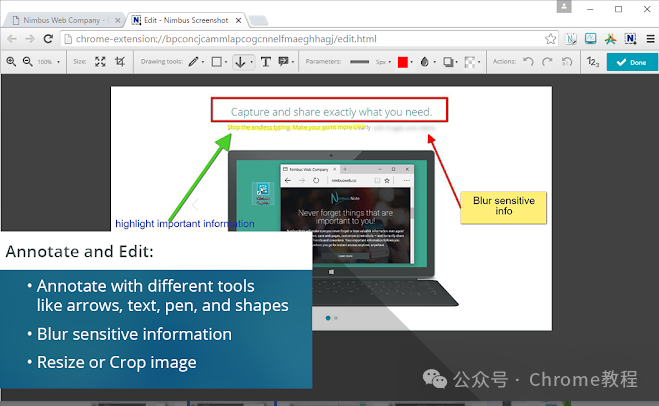The image size is (659, 406).
Task: Close the Nimbus Web Company tab
Action: pos(118,20)
